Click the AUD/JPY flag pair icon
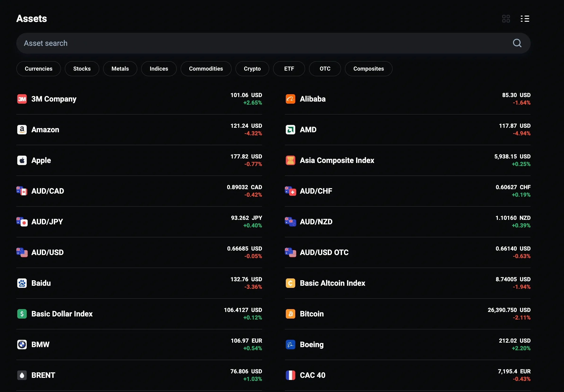This screenshot has width=564, height=392. (22, 222)
